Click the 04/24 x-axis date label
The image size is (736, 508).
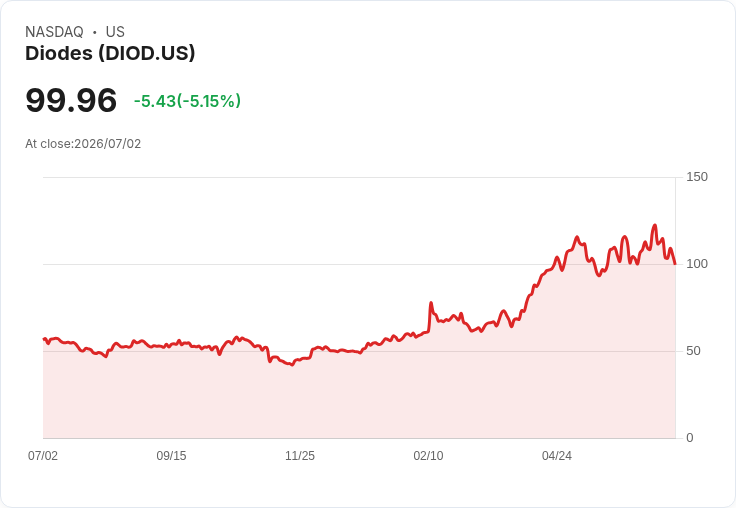557,455
